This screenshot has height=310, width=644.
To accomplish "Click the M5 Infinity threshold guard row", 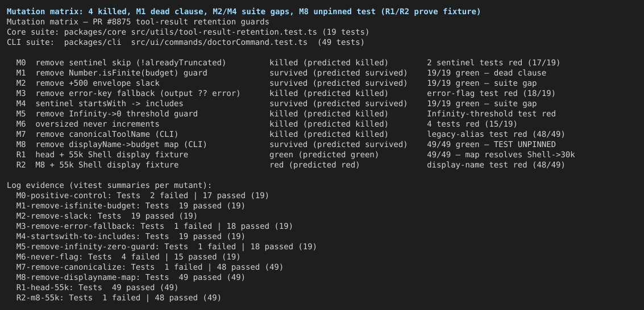I will 286,114.
